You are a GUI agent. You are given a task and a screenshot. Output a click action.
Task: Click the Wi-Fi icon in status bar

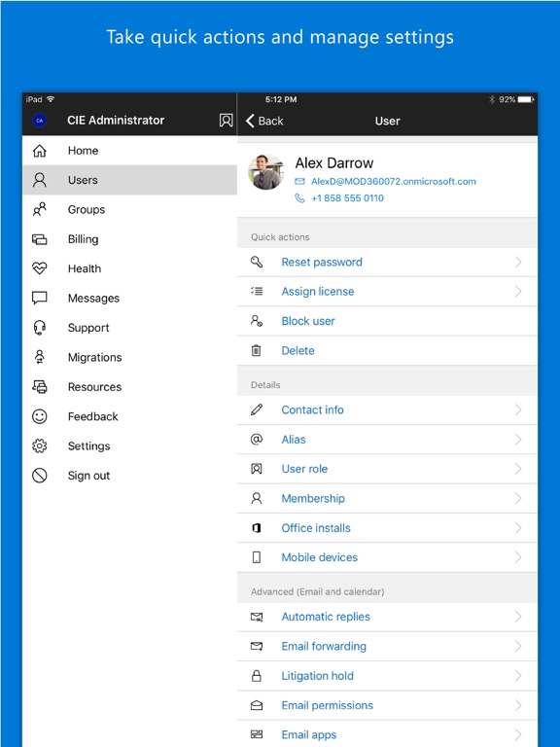(x=51, y=99)
